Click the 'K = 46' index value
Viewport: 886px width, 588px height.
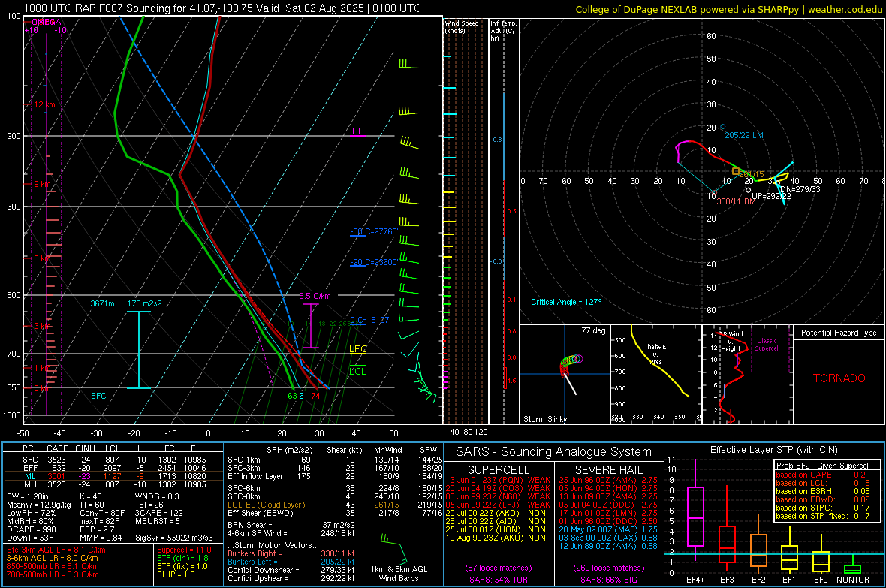pos(91,496)
